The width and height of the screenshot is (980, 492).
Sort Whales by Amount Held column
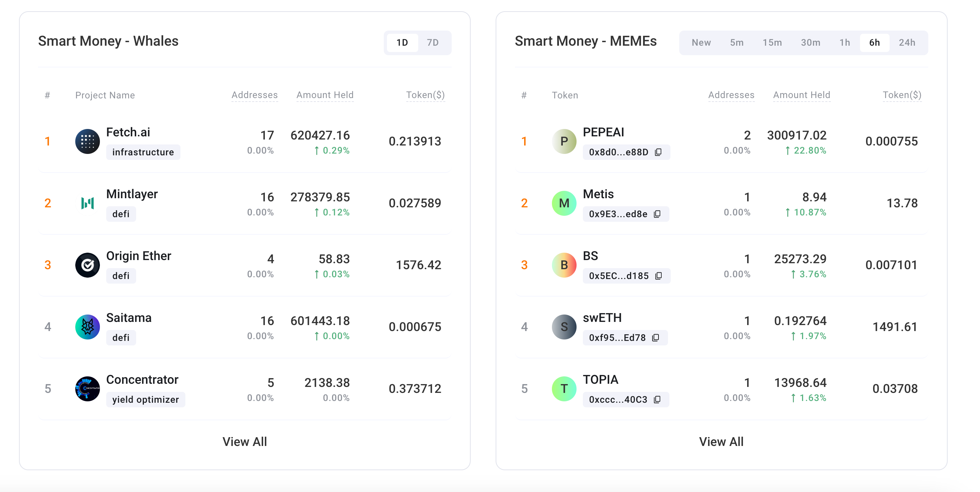tap(325, 95)
